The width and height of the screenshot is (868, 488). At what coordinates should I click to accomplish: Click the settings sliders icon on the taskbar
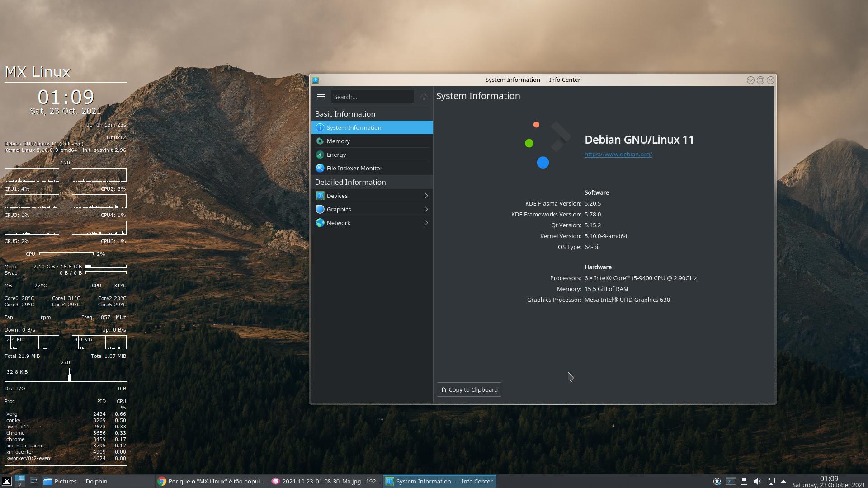point(34,481)
